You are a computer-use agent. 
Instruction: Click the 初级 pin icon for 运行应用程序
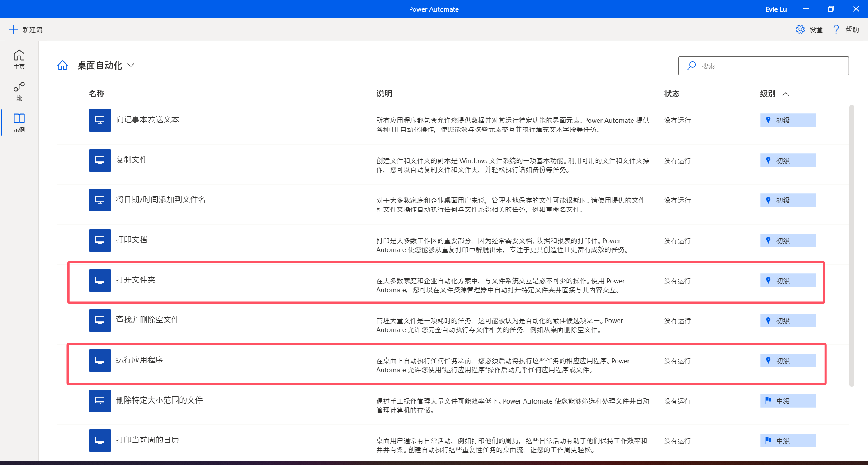click(x=768, y=361)
